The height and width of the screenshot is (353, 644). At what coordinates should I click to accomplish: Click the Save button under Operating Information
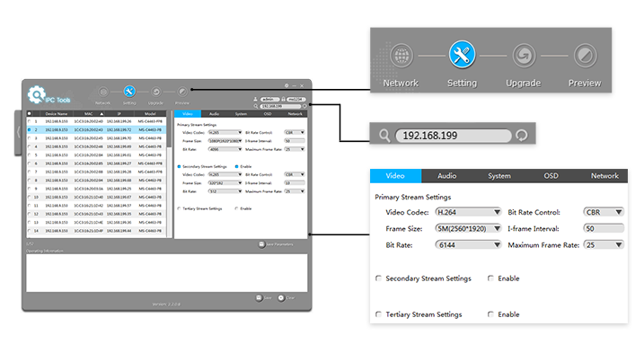[264, 297]
